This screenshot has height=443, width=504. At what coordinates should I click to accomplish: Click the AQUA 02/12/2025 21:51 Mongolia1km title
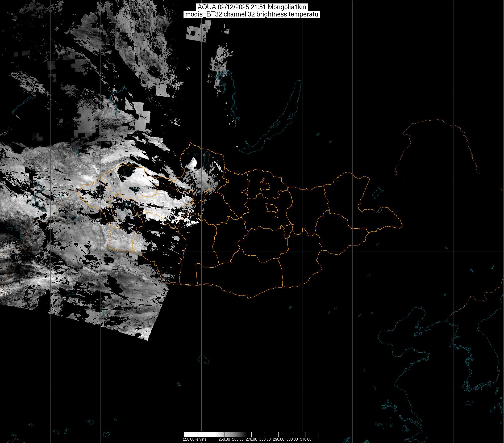click(x=252, y=7)
